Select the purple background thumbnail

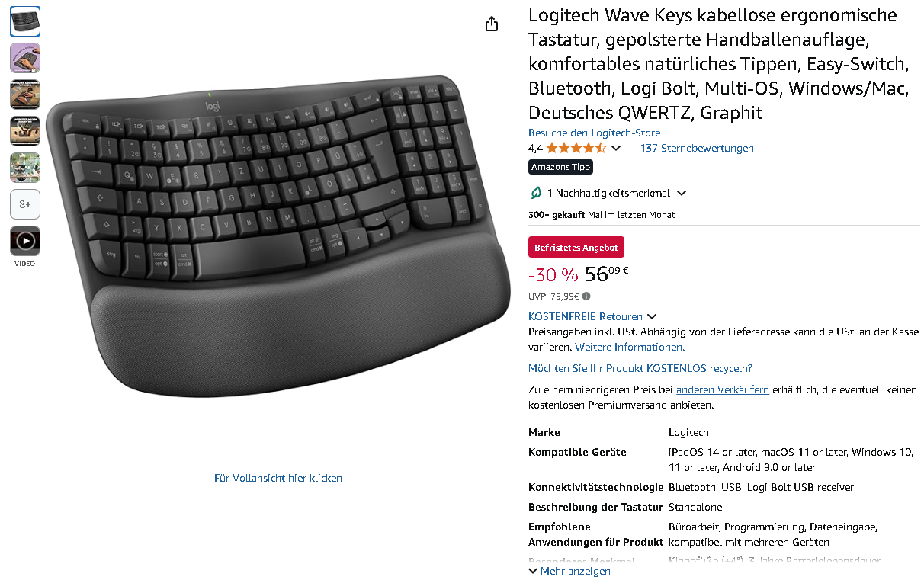click(x=25, y=58)
